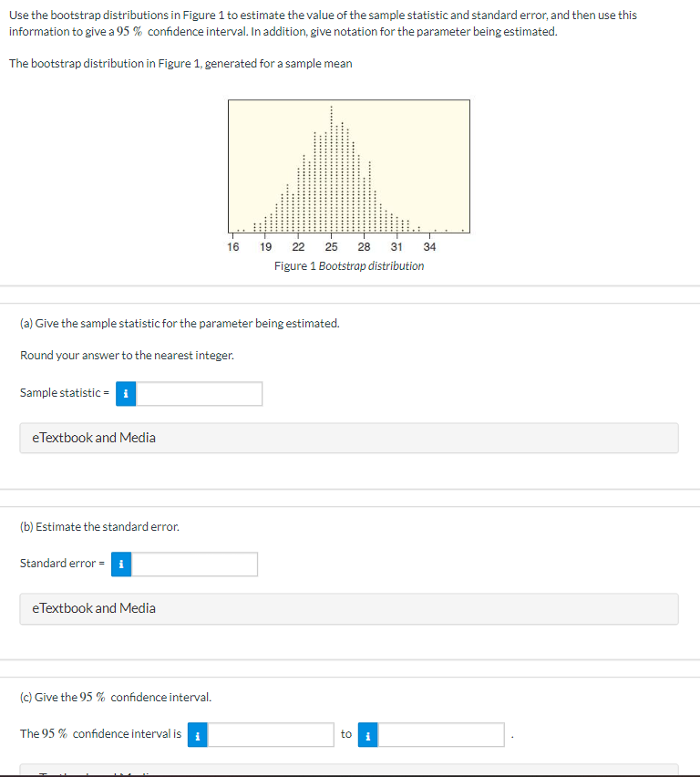Click inside the Standard error answer field
Screen dimensions: 700x777
tap(196, 564)
